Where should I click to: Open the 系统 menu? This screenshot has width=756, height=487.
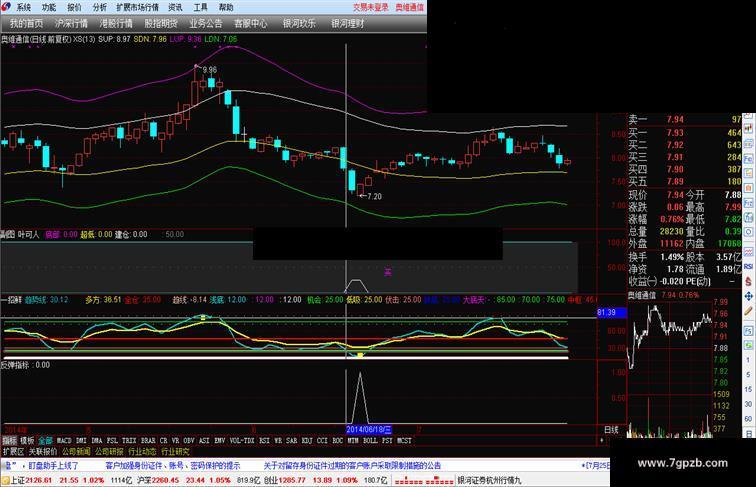[x=23, y=7]
